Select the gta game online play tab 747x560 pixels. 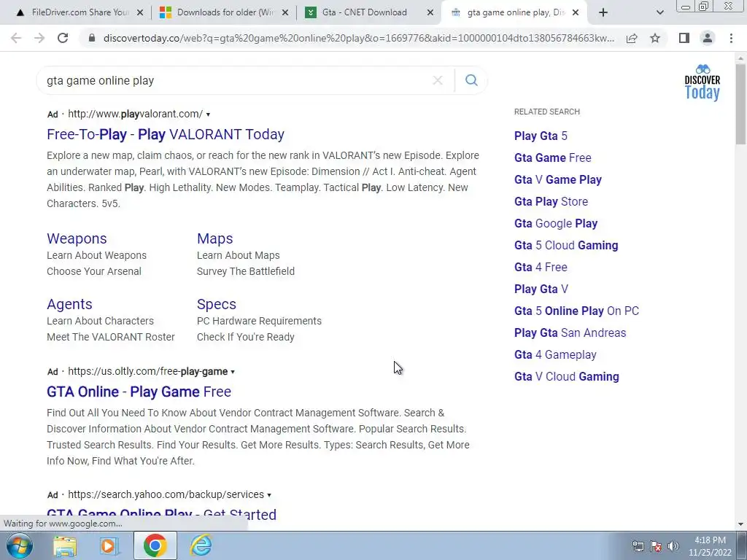pos(514,13)
